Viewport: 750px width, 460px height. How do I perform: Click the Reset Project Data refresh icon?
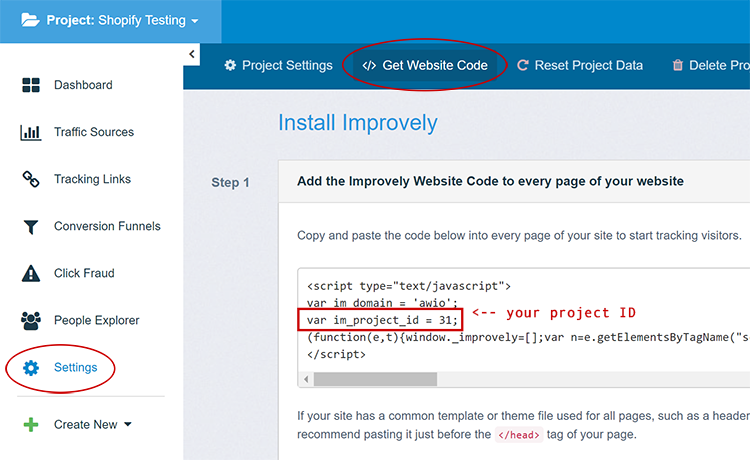click(x=523, y=65)
